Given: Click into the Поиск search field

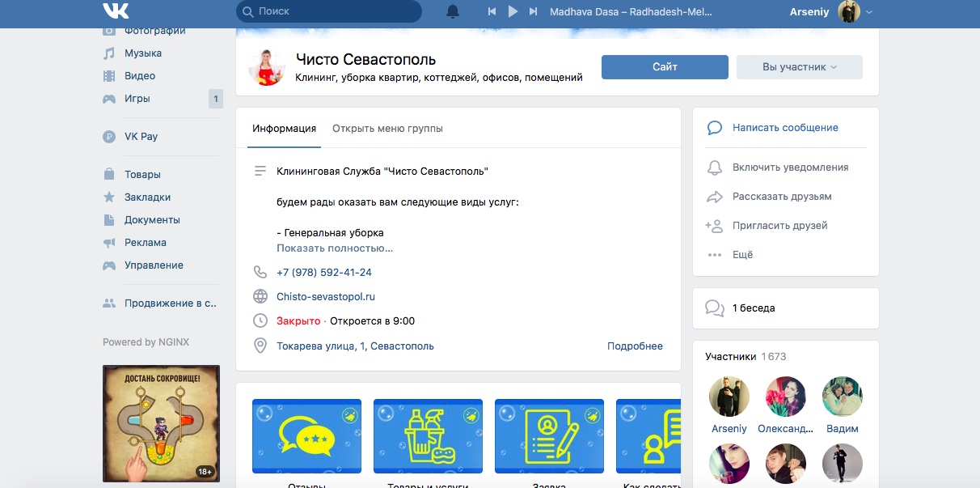Looking at the screenshot, I should [x=329, y=11].
